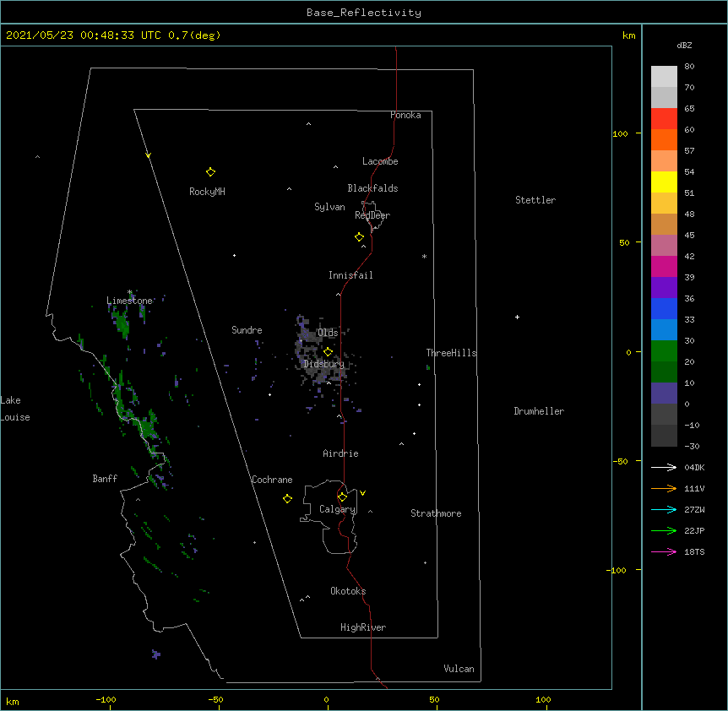The width and height of the screenshot is (728, 711).
Task: Click the magenta 18TS arrow legend icon
Action: pyautogui.click(x=664, y=551)
